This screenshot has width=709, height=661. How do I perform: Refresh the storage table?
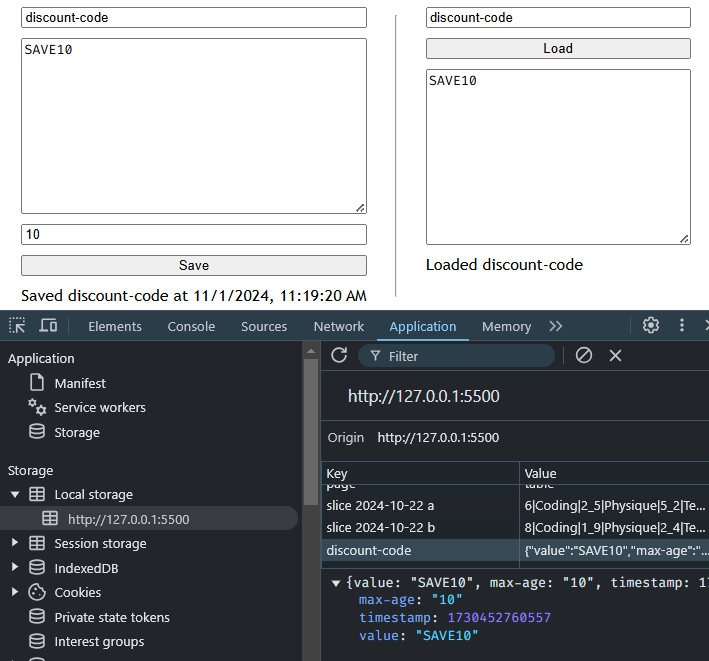(339, 355)
